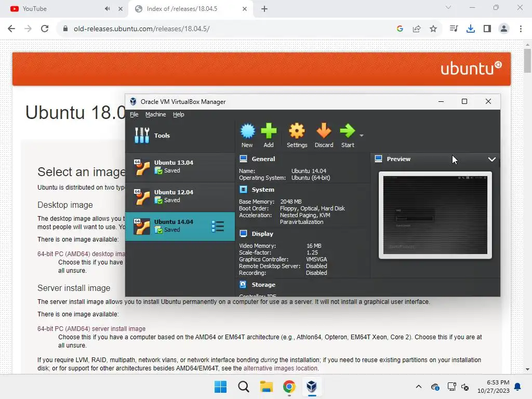This screenshot has width=532, height=399.
Task: Open 64-bit PC (AMD64) server install image link
Action: (x=91, y=329)
